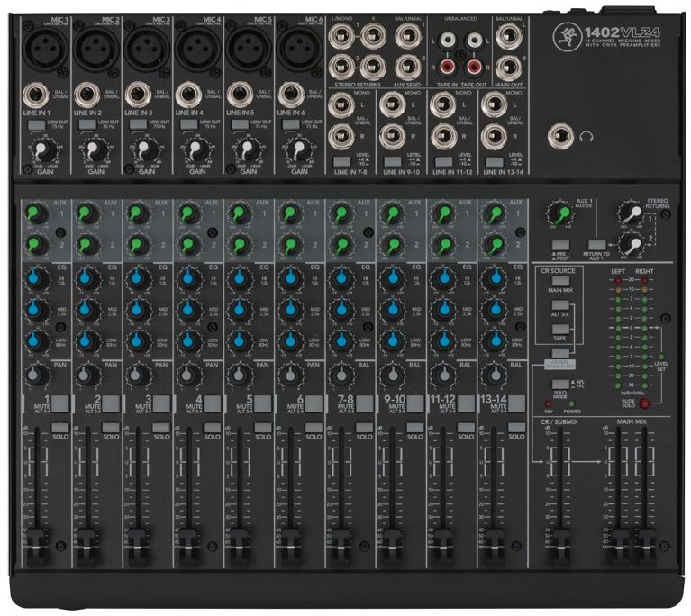Select the LINE IN 2 jack

pos(87,95)
